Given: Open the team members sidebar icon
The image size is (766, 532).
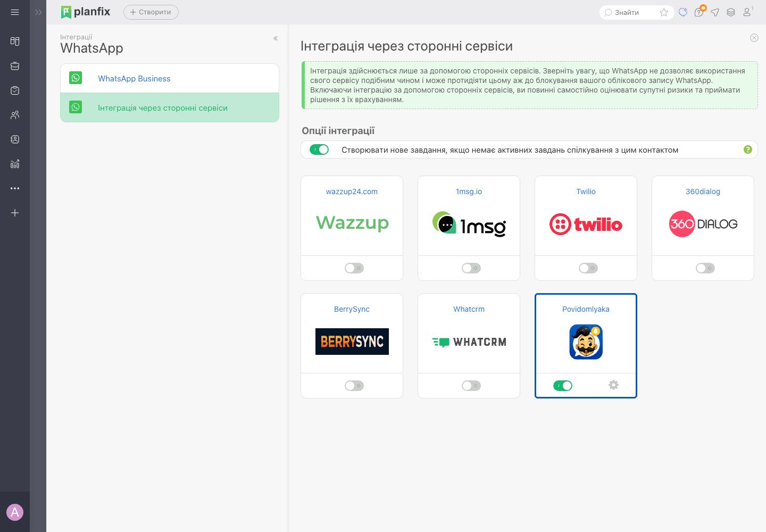Looking at the screenshot, I should pos(15,115).
